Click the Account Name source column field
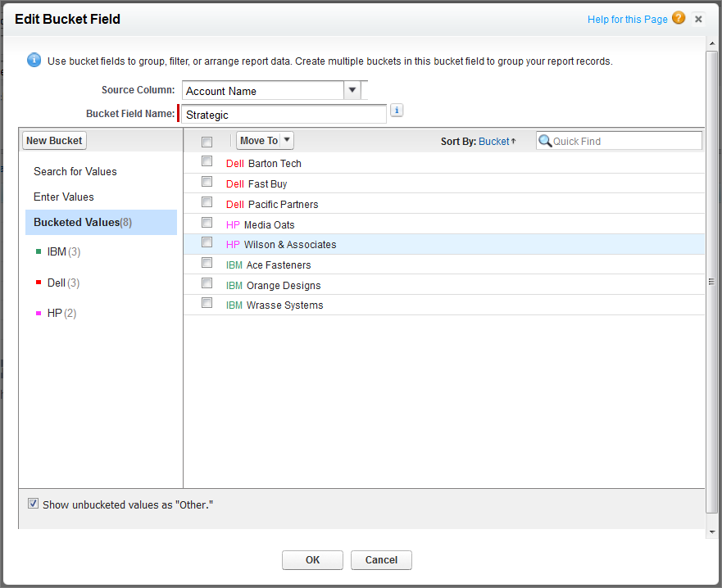 263,91
